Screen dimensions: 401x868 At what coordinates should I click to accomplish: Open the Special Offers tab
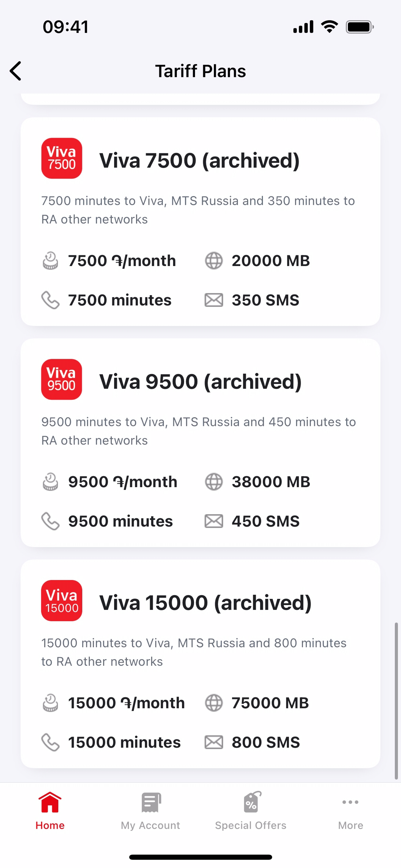click(x=251, y=811)
